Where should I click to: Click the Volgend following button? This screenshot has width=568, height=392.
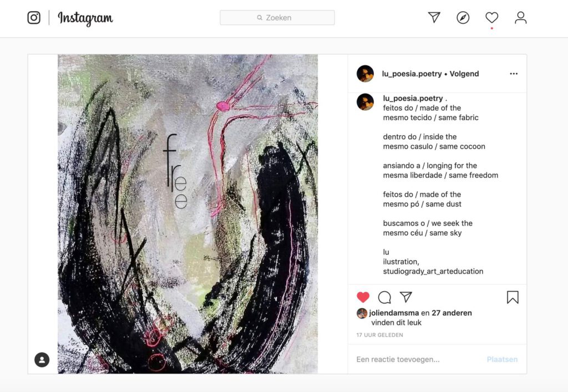[464, 74]
